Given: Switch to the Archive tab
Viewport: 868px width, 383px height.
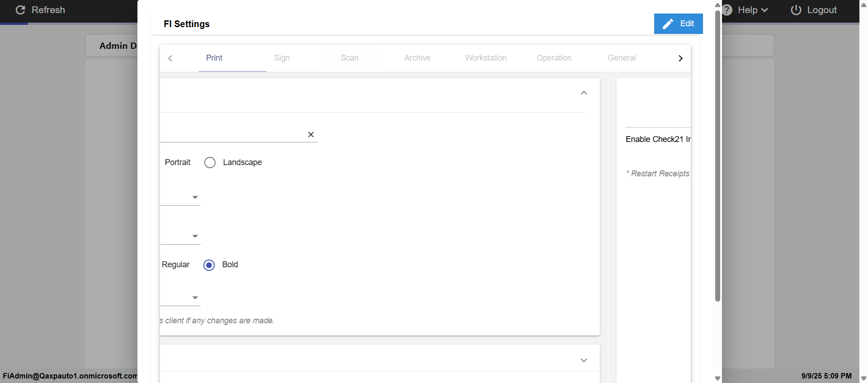Looking at the screenshot, I should [x=417, y=58].
